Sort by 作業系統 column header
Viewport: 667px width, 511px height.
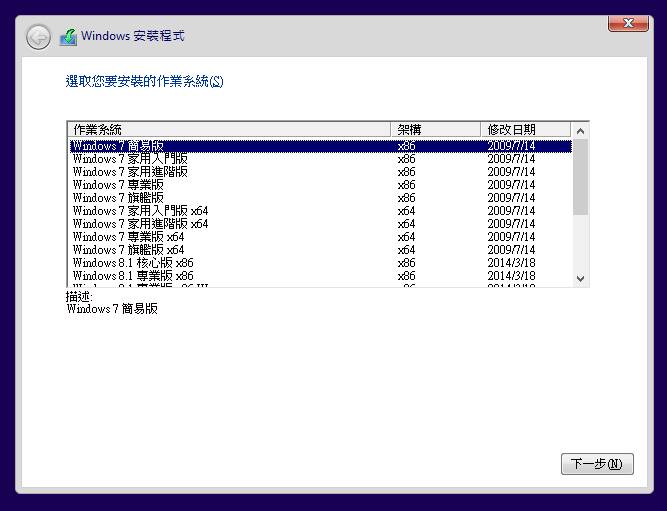[229, 129]
